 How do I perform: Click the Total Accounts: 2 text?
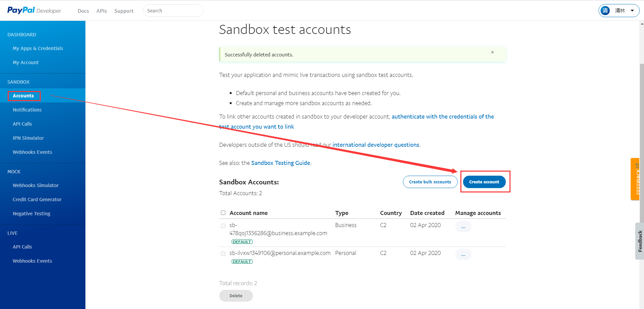coord(240,193)
